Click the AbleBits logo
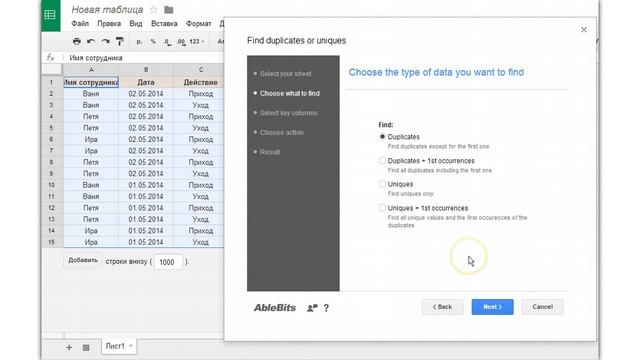This screenshot has width=640, height=360. [x=275, y=308]
